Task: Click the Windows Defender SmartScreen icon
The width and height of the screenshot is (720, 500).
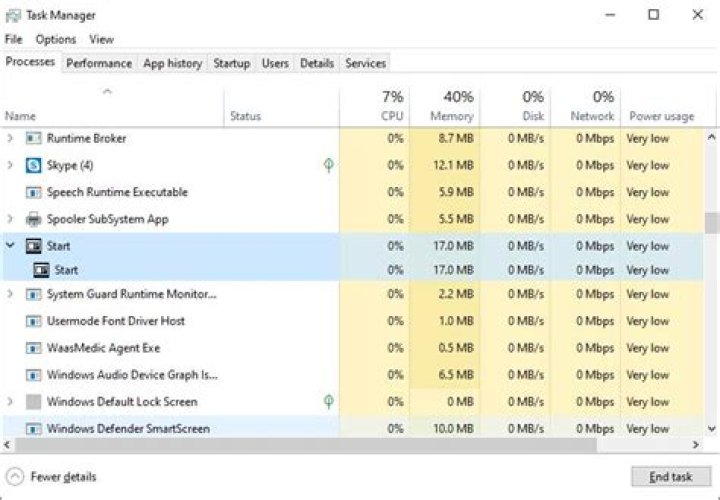Action: tap(33, 429)
